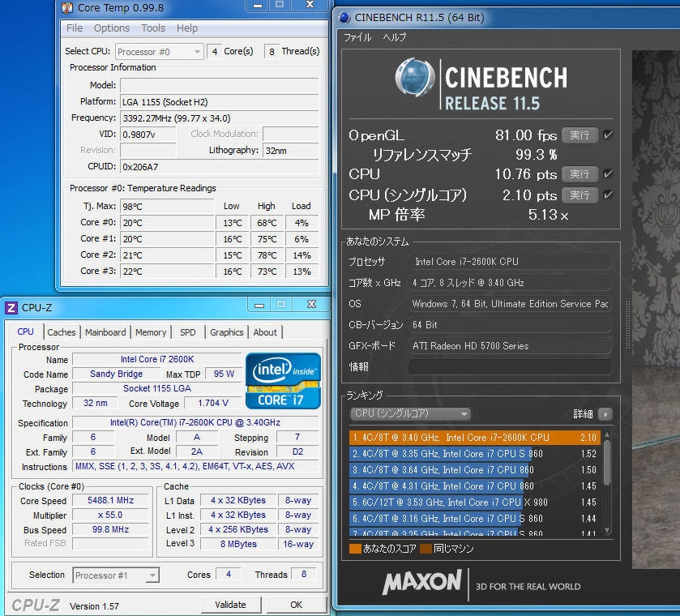Switch to the CPU tab in CPU-Z
Screen dimensions: 680x616
pyautogui.click(x=26, y=332)
